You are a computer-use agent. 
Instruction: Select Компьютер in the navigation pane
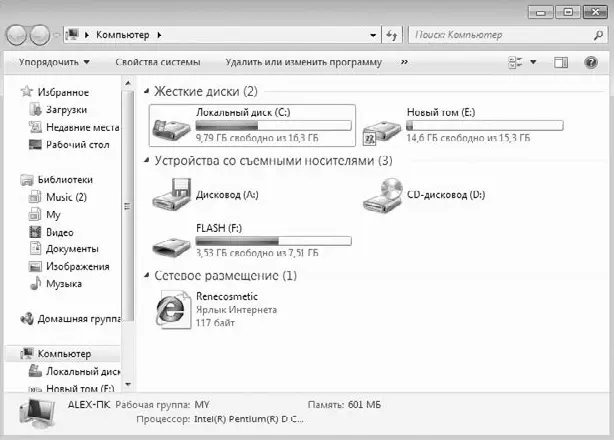pos(64,353)
